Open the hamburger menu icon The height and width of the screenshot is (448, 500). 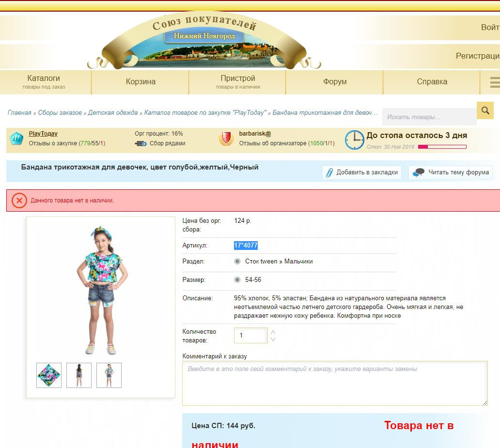[x=495, y=82]
